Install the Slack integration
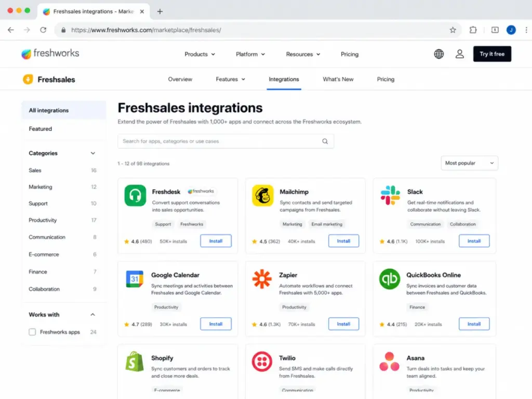The image size is (532, 399). click(474, 241)
